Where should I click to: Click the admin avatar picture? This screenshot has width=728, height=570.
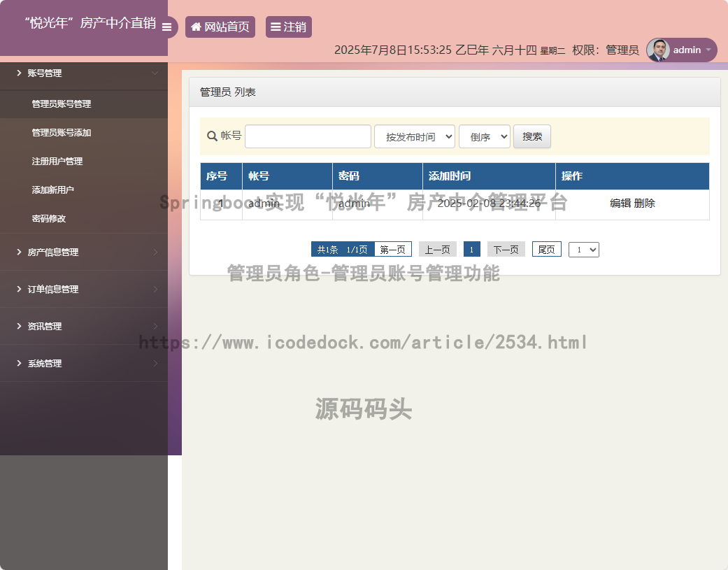coord(658,50)
